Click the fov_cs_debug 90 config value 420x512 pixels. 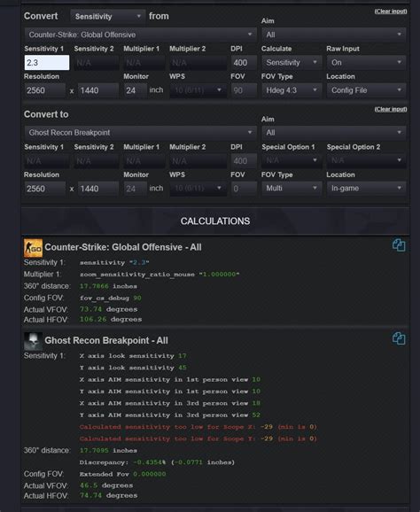[111, 298]
